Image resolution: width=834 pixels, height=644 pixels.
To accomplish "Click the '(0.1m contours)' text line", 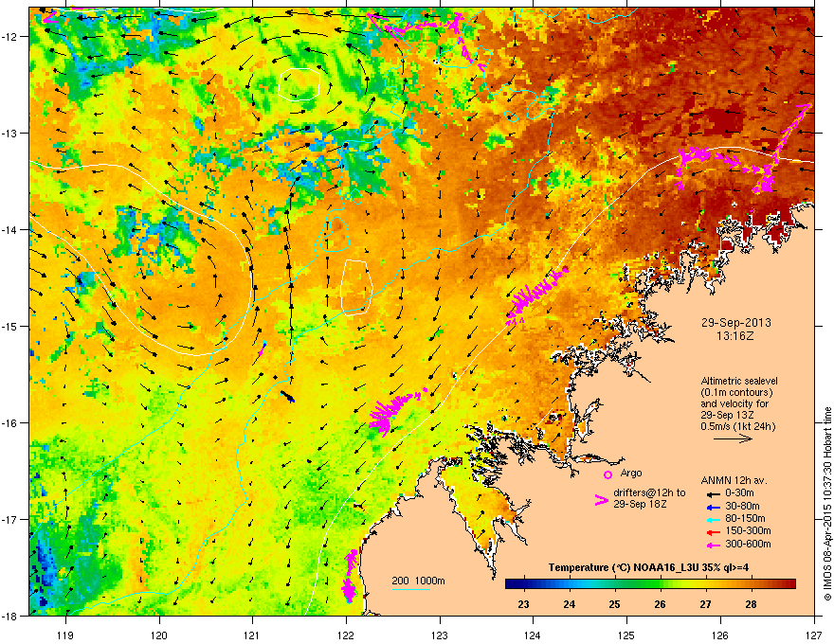I will 736,393.
